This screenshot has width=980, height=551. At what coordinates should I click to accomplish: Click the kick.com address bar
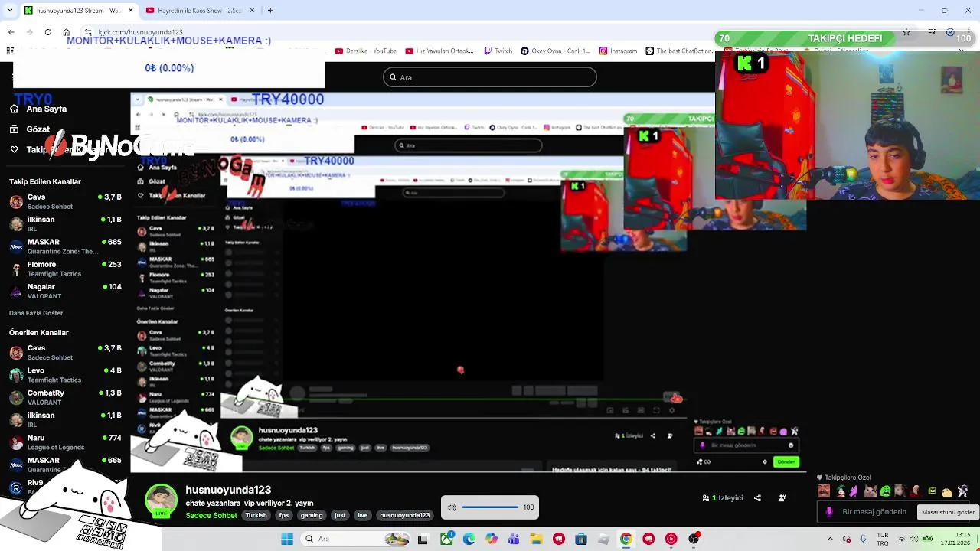(x=140, y=32)
